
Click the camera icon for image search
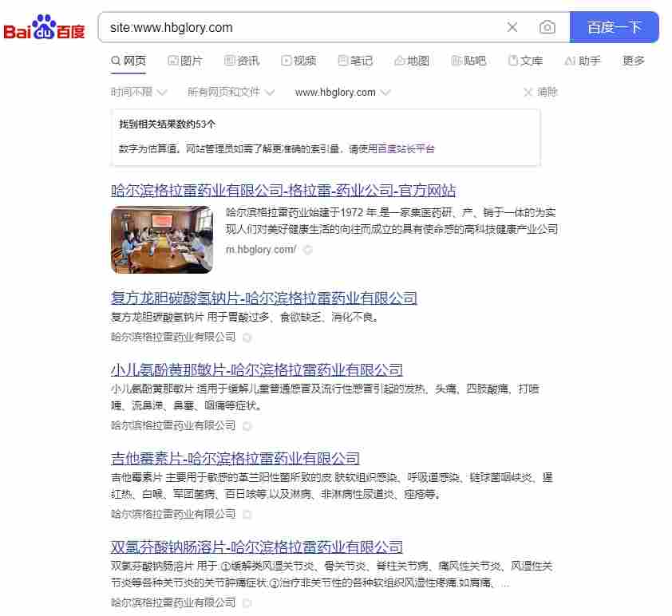pyautogui.click(x=547, y=27)
